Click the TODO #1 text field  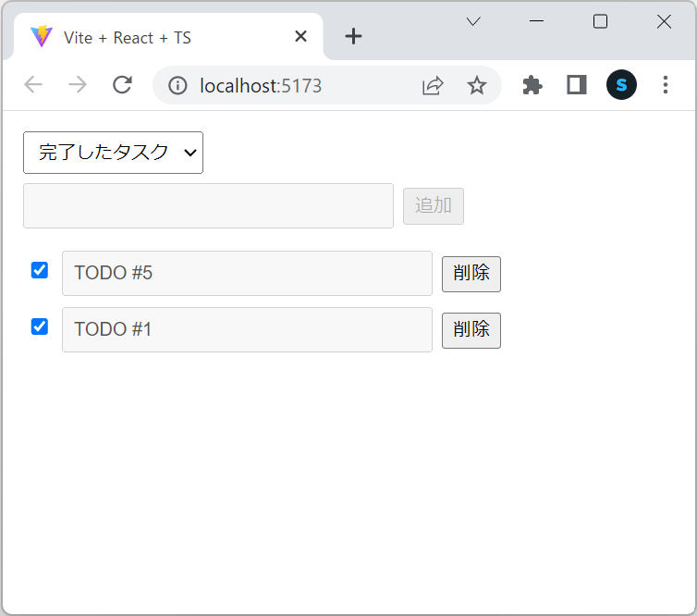click(247, 329)
